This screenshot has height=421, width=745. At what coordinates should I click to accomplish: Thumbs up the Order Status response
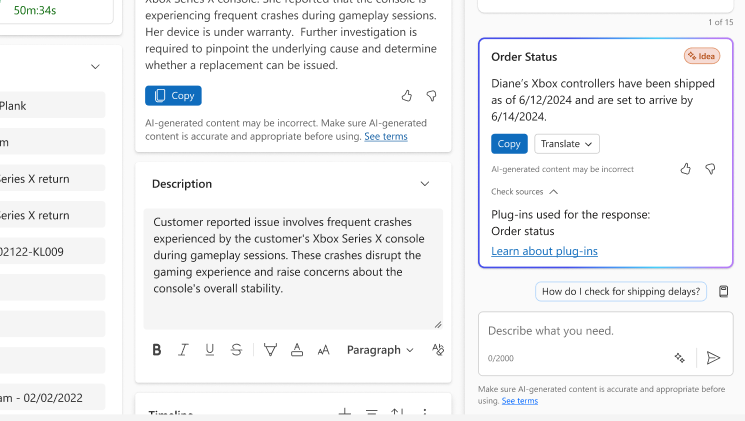click(685, 169)
